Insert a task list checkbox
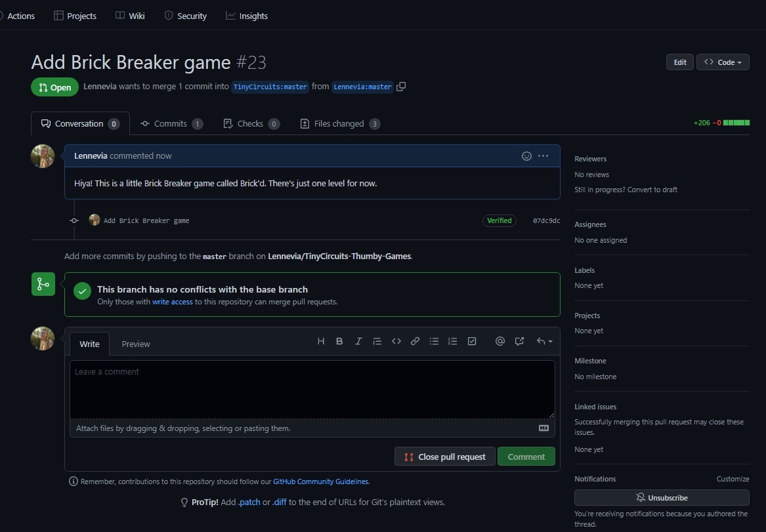 click(472, 341)
